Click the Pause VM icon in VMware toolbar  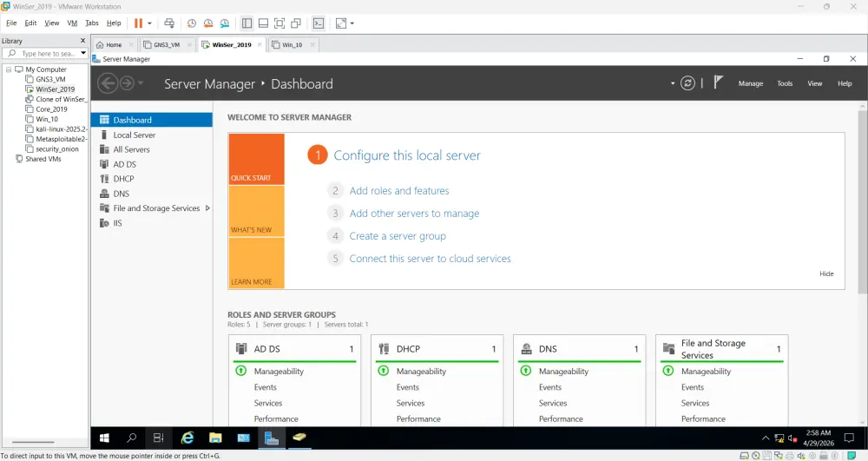[x=138, y=23]
